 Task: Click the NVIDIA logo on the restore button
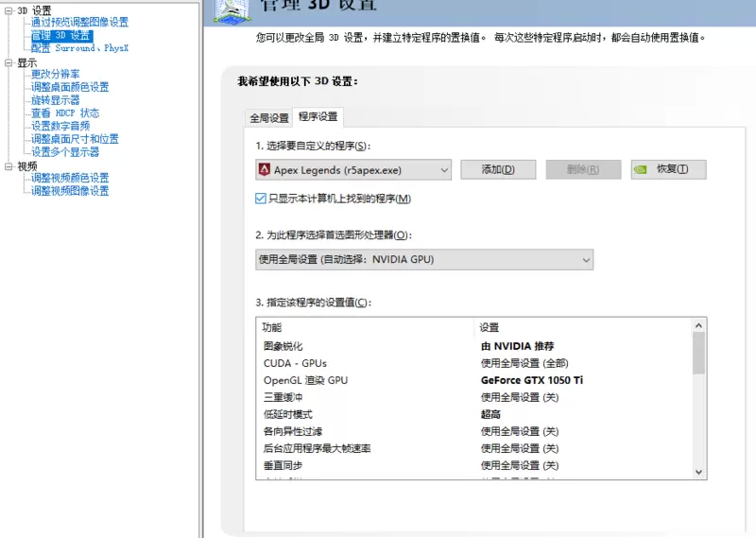coord(641,169)
